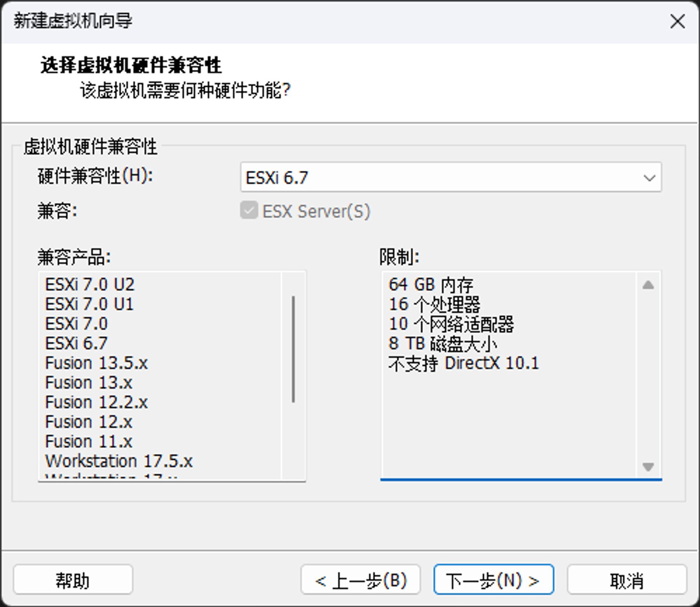Select ESXi 6.7 in compatible products list
This screenshot has width=700, height=607.
tap(76, 344)
